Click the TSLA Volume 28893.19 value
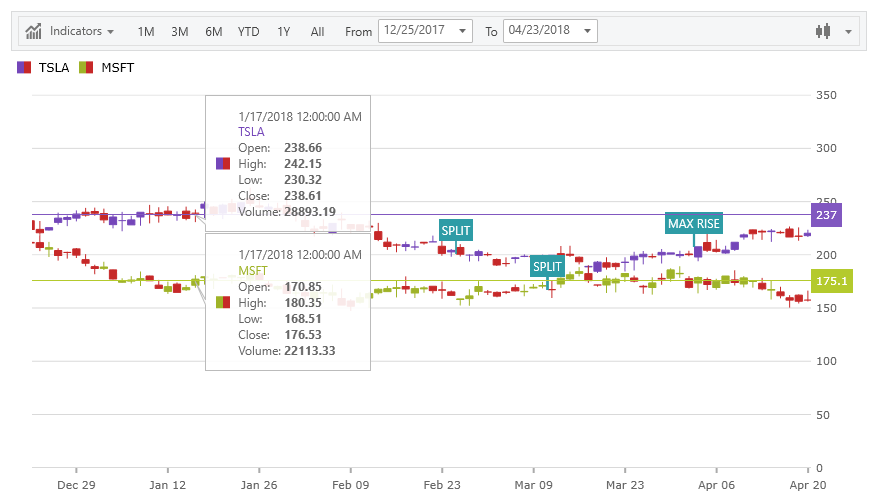 pyautogui.click(x=310, y=212)
